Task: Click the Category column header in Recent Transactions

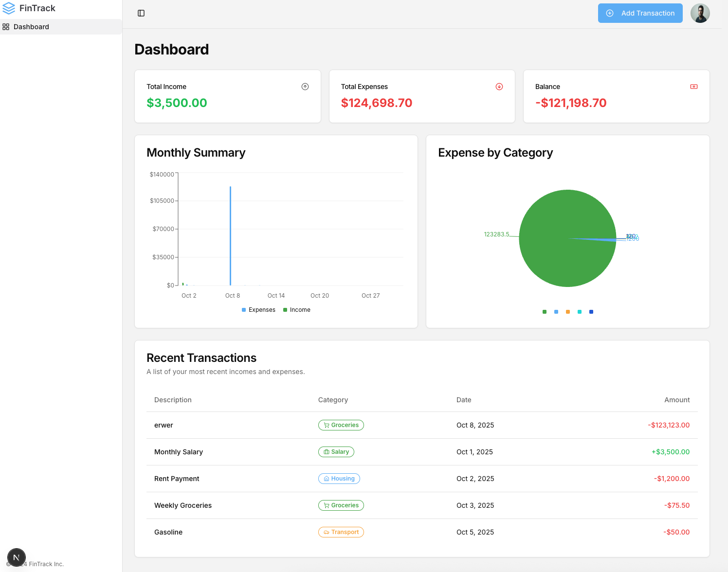Action: point(333,400)
